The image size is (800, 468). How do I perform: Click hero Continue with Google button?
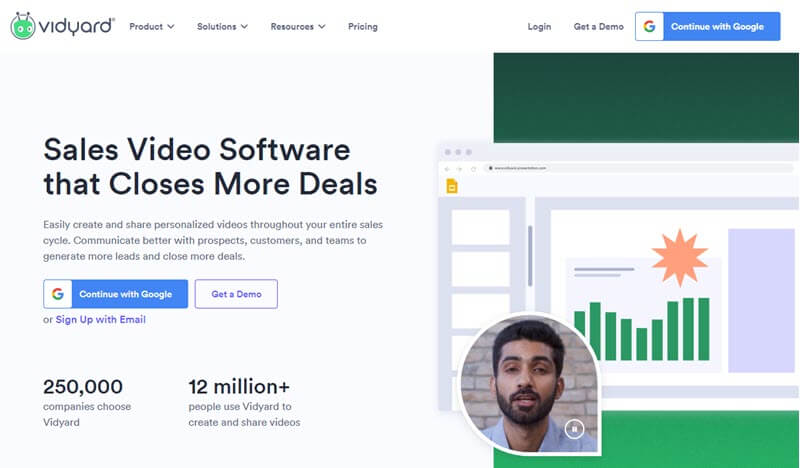click(115, 294)
